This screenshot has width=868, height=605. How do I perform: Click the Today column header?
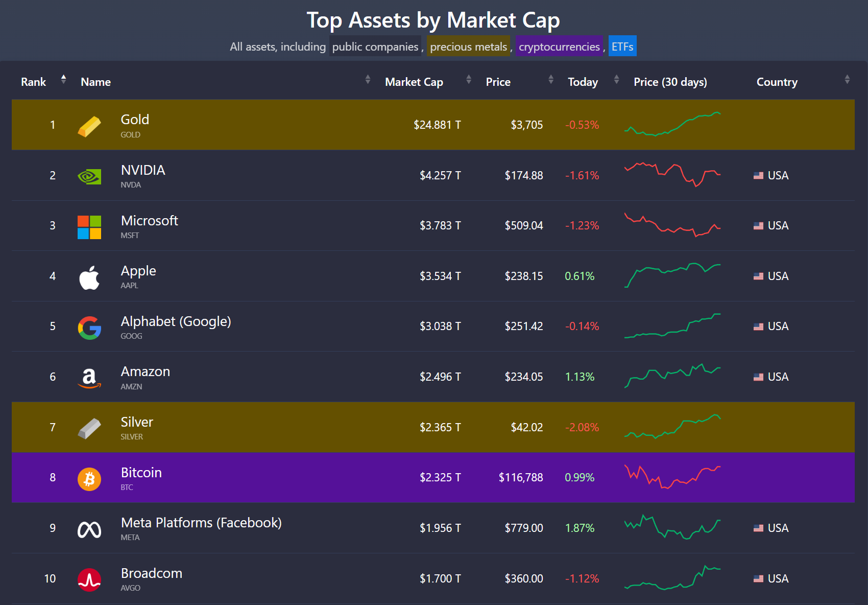pyautogui.click(x=583, y=82)
